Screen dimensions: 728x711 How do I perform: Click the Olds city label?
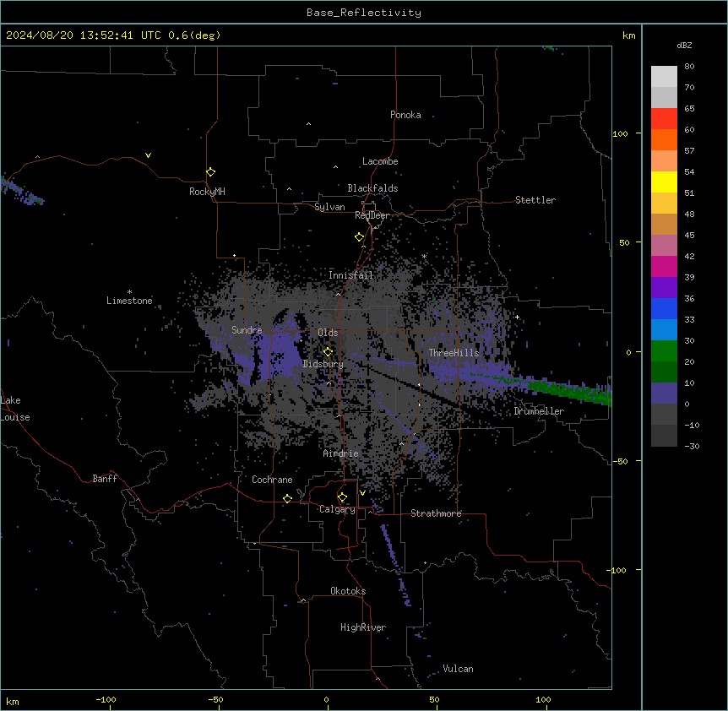coord(328,333)
